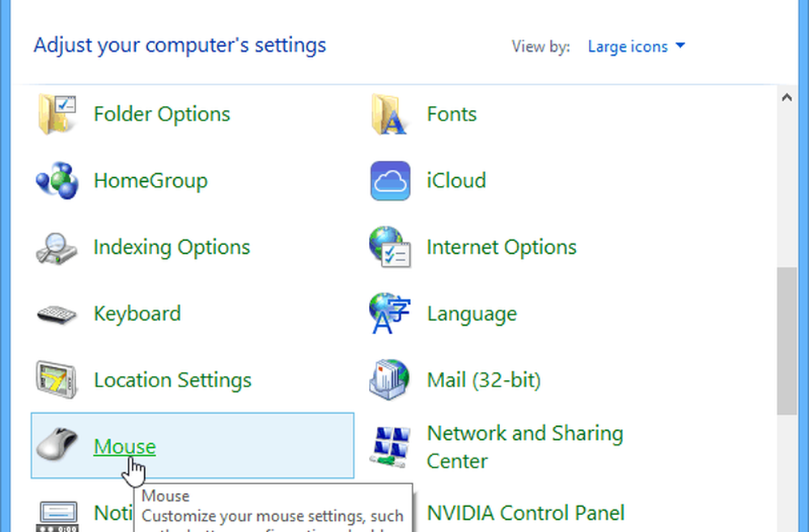Click the Language globe icon
The image size is (809, 532).
coord(390,314)
